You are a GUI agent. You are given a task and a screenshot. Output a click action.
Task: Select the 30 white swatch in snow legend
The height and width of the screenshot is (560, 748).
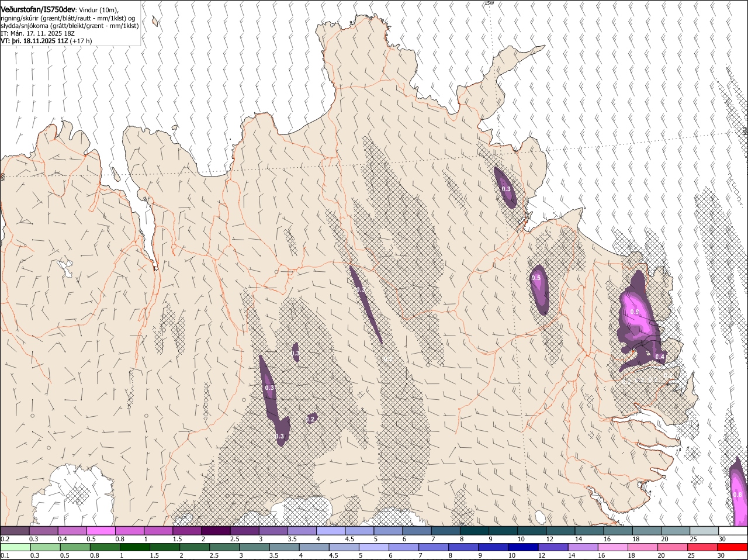[733, 530]
